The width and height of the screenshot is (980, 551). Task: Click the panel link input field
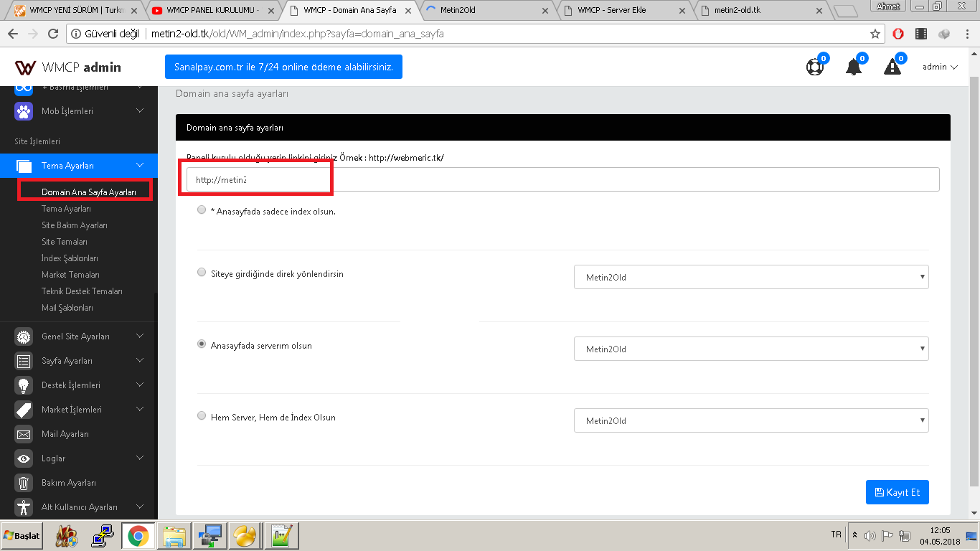[x=563, y=179]
